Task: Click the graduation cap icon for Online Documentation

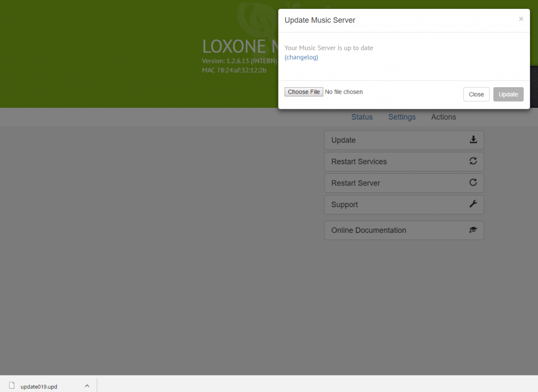Action: point(472,230)
